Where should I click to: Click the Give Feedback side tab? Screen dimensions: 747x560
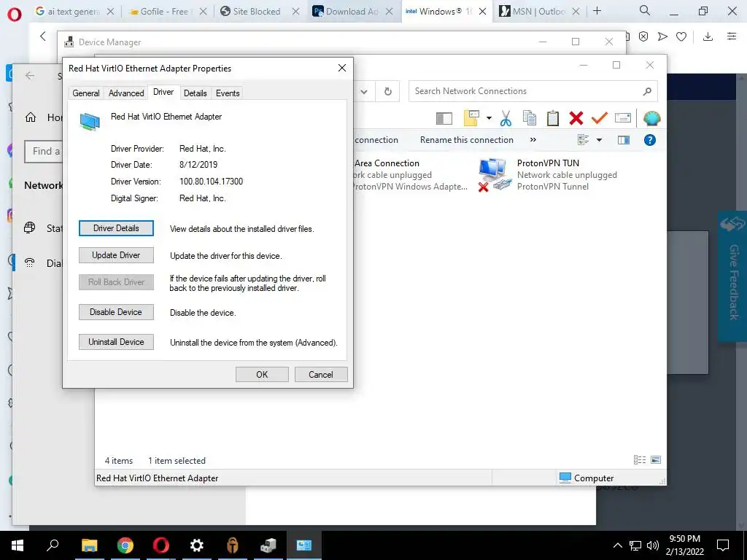[732, 276]
